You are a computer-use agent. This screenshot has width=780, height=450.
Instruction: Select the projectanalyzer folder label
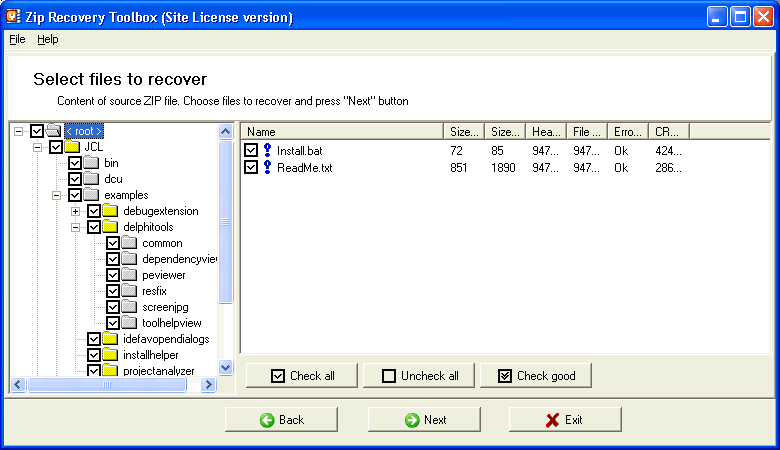[x=159, y=371]
